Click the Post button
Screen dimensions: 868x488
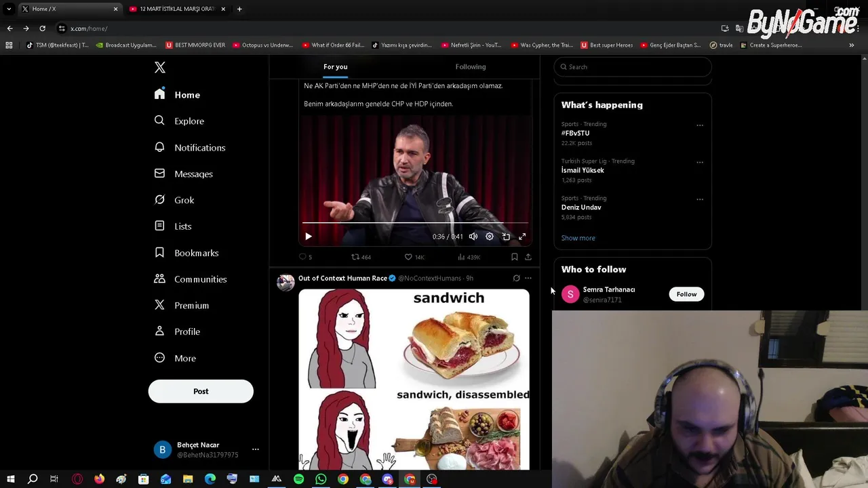[x=201, y=391]
